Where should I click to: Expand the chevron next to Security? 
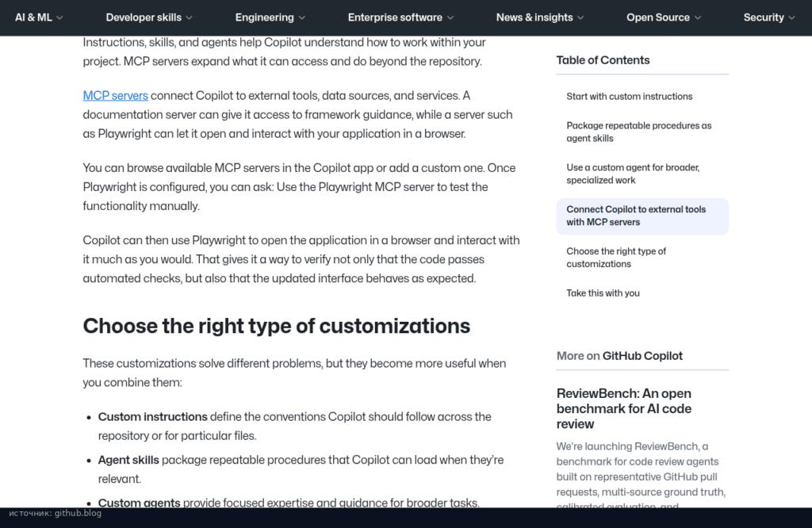792,18
